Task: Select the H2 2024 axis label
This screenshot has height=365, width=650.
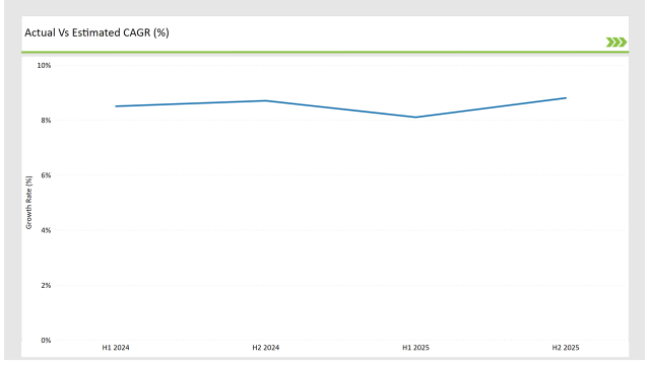Action: click(266, 348)
